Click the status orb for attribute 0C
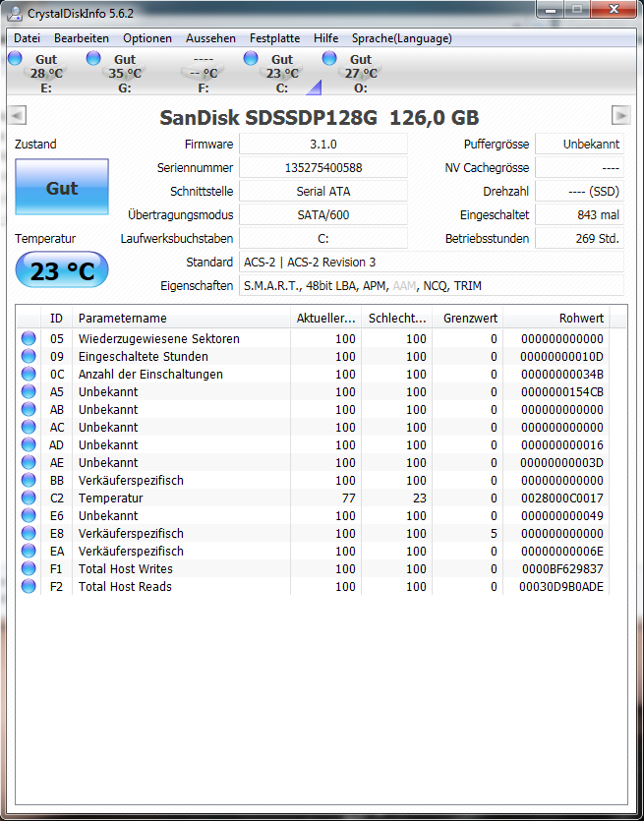The width and height of the screenshot is (644, 821). click(x=29, y=374)
